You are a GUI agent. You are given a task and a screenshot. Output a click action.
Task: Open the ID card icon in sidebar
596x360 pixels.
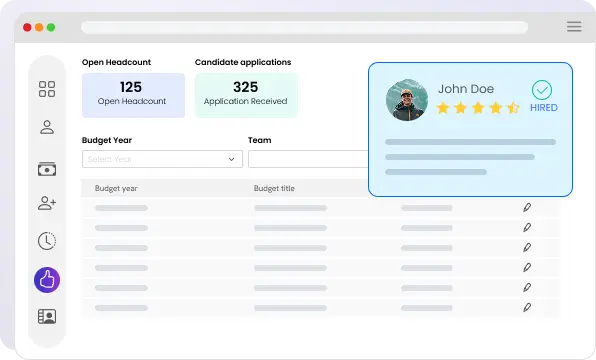pyautogui.click(x=47, y=316)
